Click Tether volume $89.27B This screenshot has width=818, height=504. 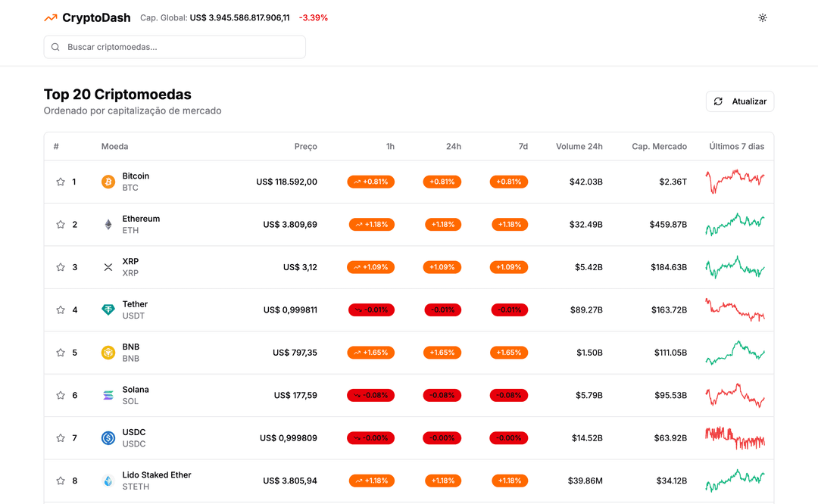586,310
